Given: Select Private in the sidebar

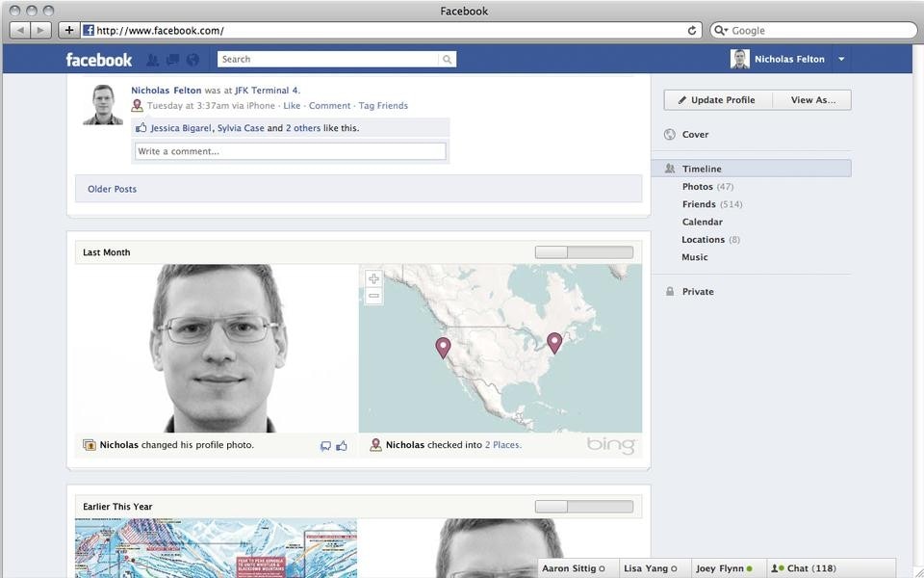Looking at the screenshot, I should point(698,291).
